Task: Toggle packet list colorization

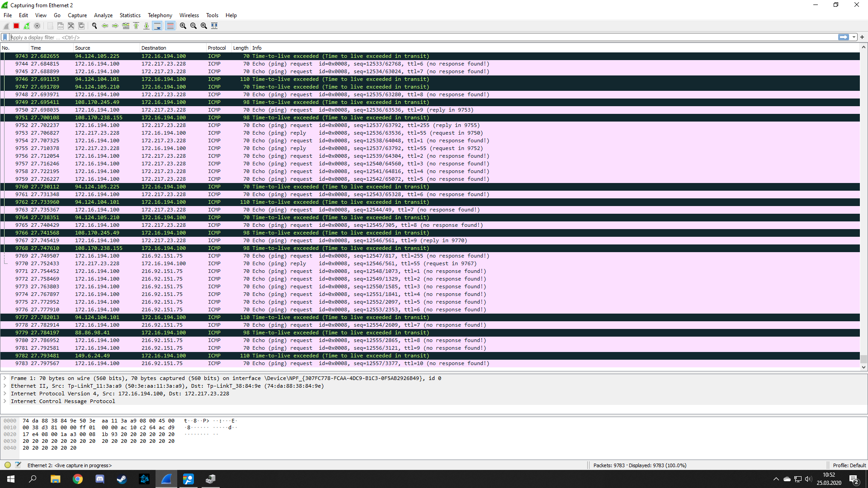Action: coord(170,26)
